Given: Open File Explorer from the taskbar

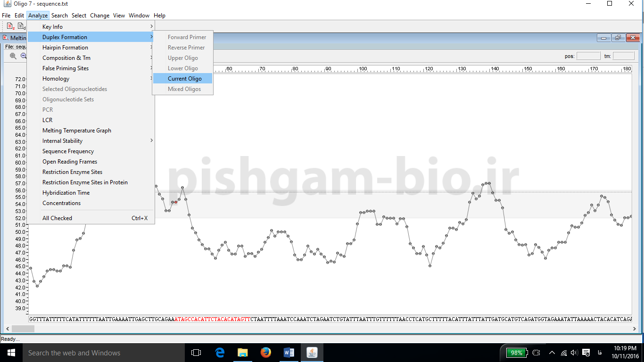Looking at the screenshot, I should click(243, 353).
